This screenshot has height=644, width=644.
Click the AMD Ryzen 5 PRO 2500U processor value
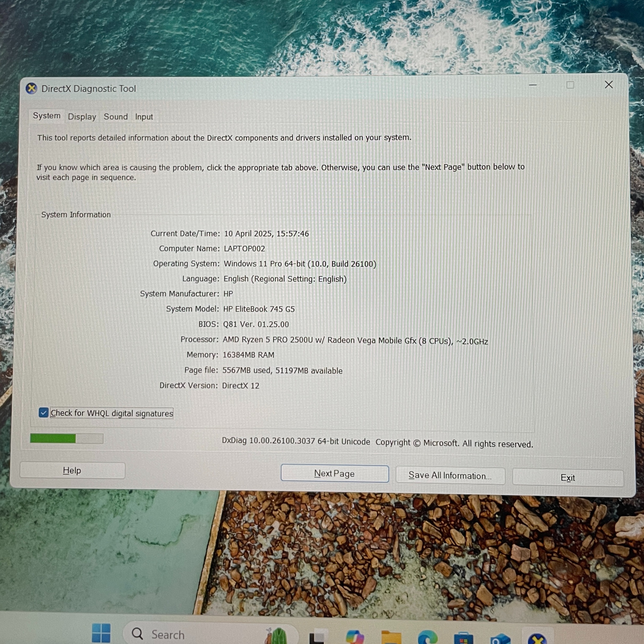pyautogui.click(x=355, y=340)
